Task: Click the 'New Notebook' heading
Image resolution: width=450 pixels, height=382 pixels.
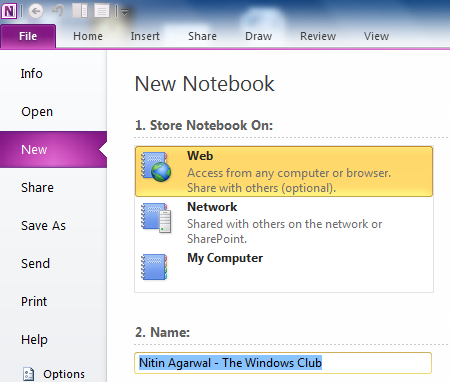Action: click(204, 83)
